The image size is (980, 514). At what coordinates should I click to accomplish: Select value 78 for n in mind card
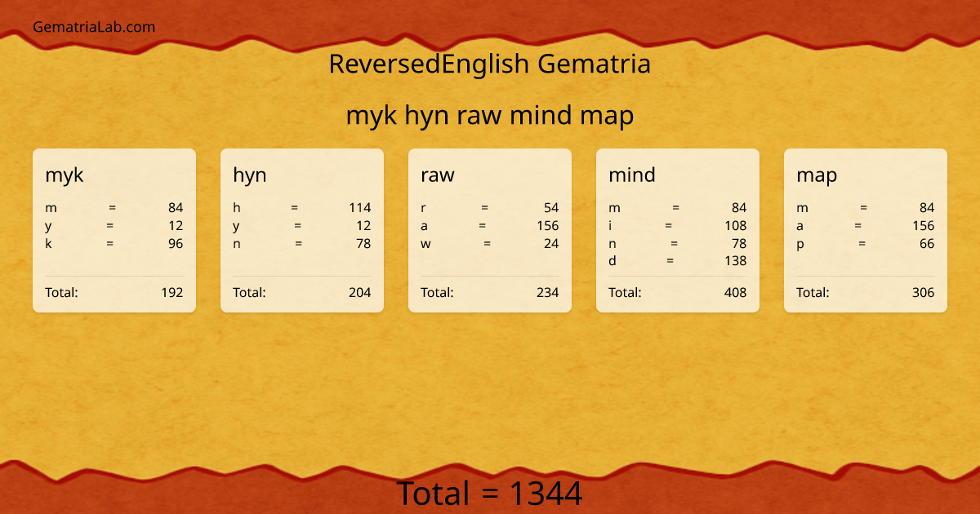739,244
